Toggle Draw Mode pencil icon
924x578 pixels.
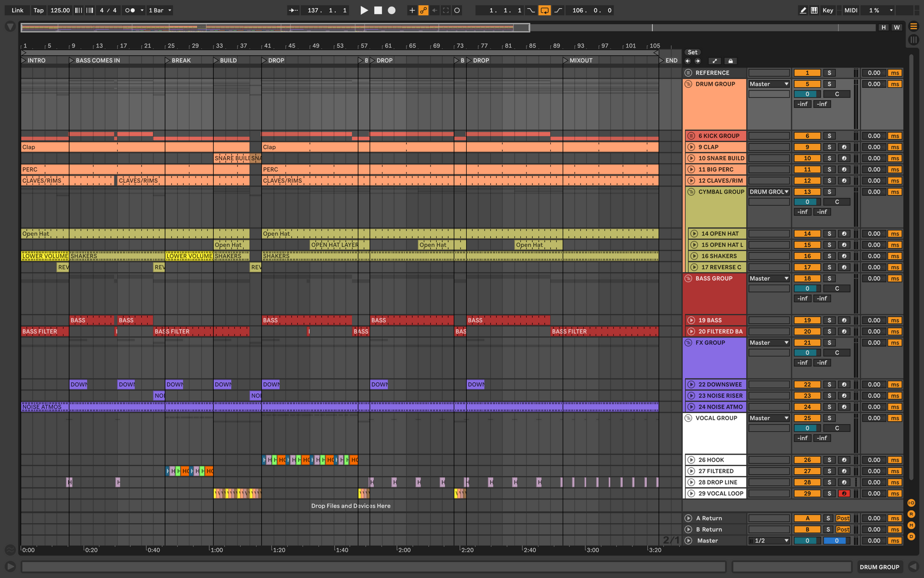point(803,10)
